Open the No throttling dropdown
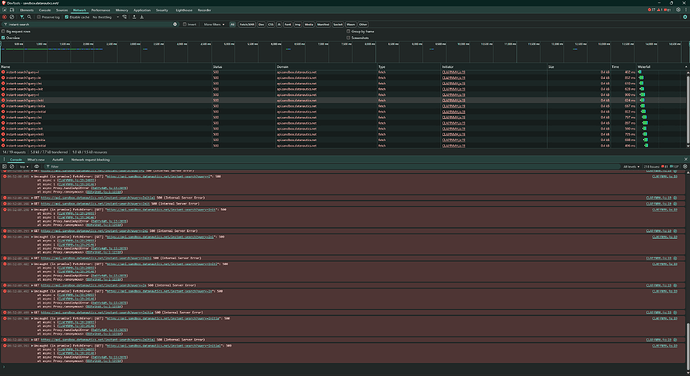This screenshot has height=376, width=690. (x=106, y=17)
